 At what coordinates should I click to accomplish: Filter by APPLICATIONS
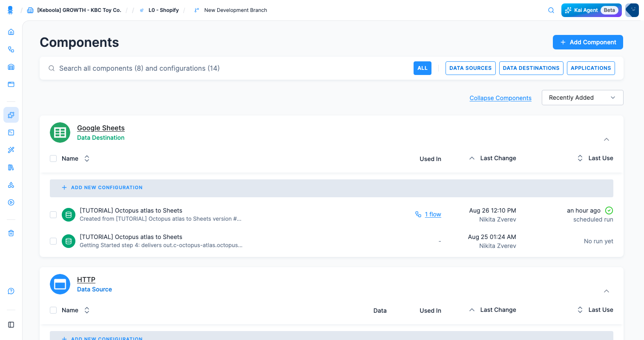591,68
